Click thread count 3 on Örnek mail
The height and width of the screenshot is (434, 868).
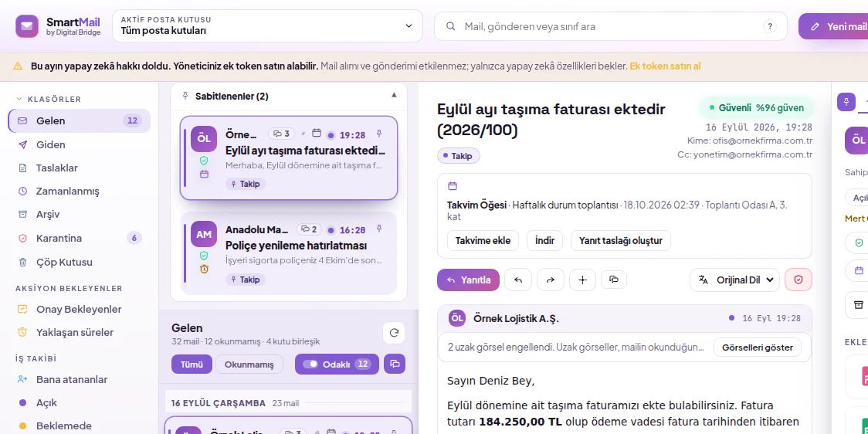point(282,134)
